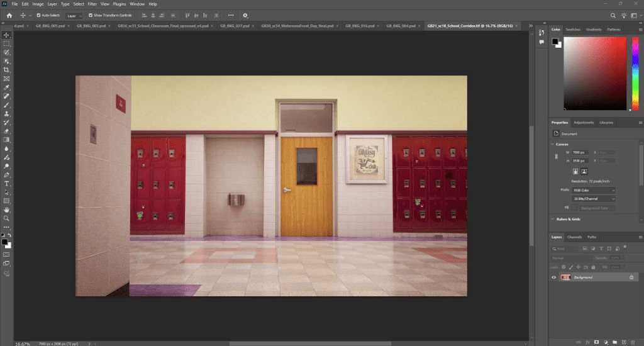Image resolution: width=644 pixels, height=346 pixels.
Task: Switch to the Swatches tab
Action: coord(573,30)
